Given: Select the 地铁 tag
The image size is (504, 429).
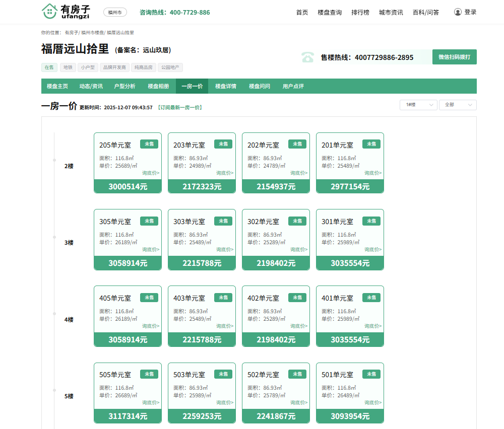Looking at the screenshot, I should 68,67.
